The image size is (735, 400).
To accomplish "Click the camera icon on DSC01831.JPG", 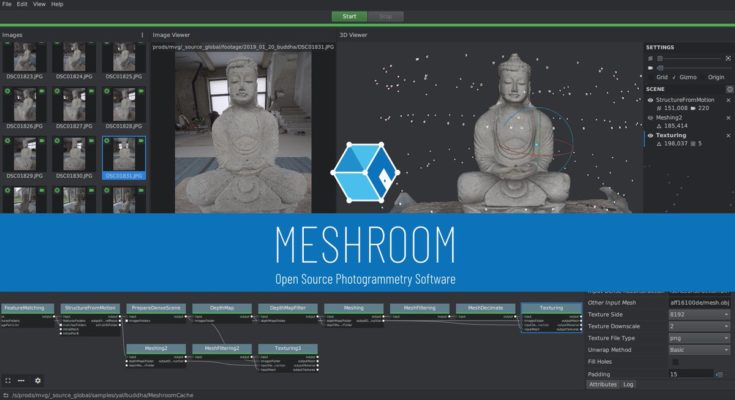I will coord(141,141).
